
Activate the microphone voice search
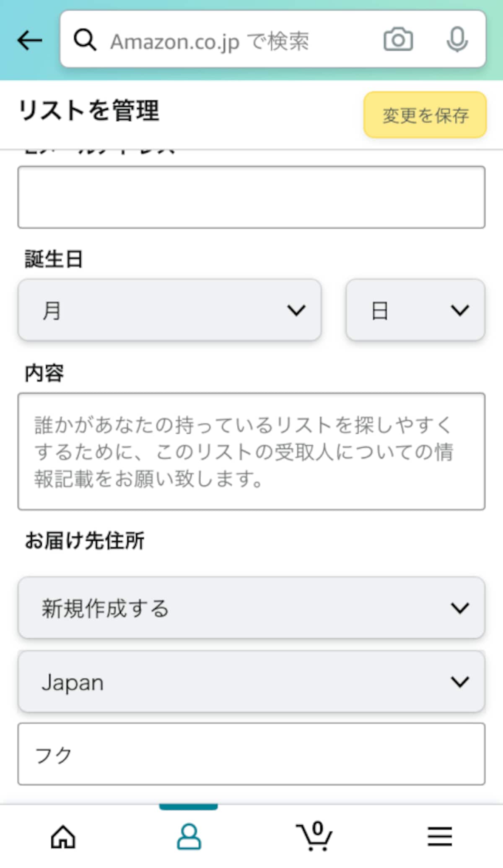457,40
